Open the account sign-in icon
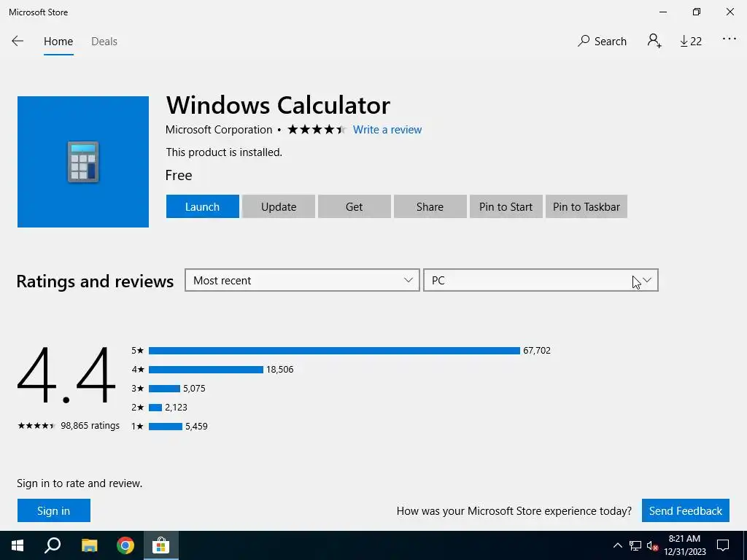This screenshot has height=560, width=747. [x=654, y=41]
